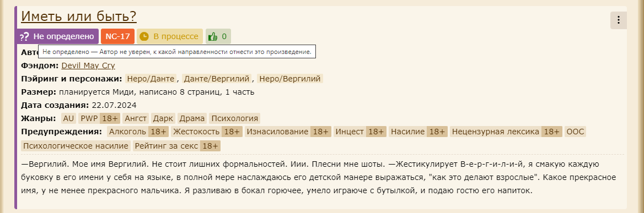The width and height of the screenshot is (644, 213).
Task: Click the question mark icon on Не определено
Action: [25, 36]
